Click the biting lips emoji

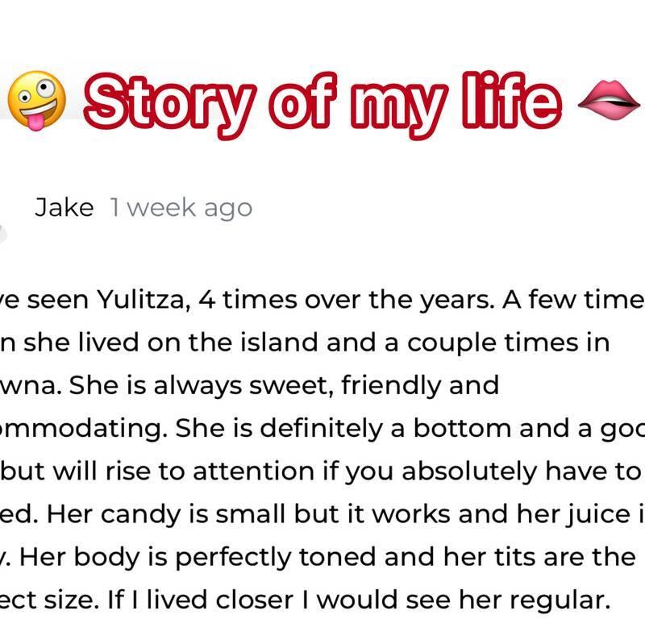(x=611, y=103)
